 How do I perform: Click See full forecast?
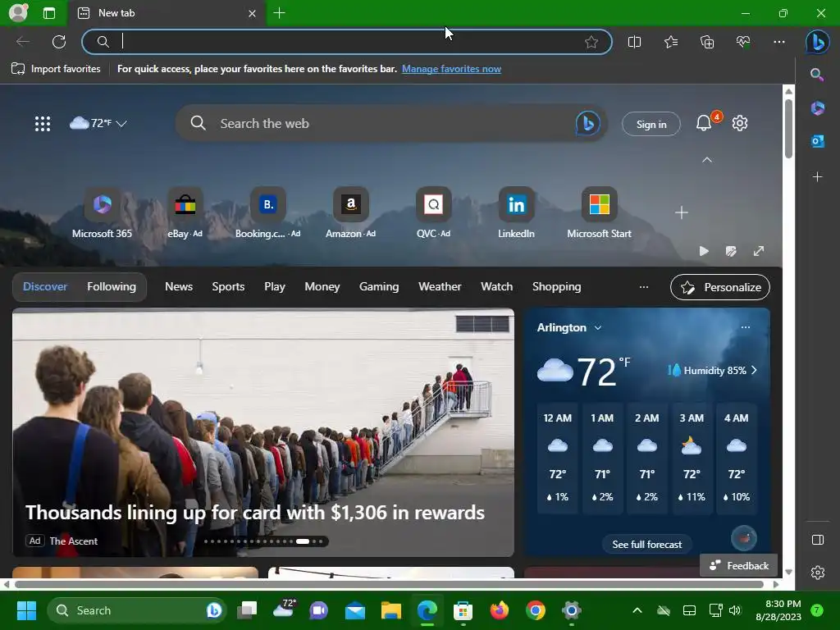pos(646,545)
